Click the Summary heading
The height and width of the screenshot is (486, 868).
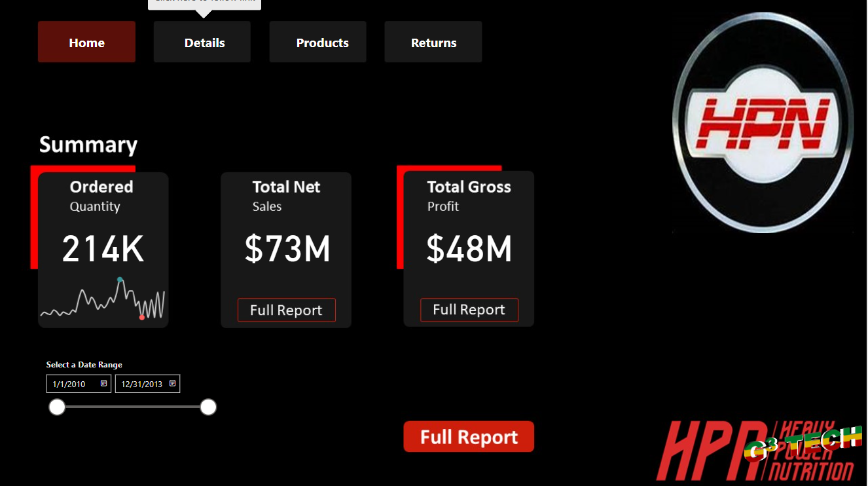point(88,145)
